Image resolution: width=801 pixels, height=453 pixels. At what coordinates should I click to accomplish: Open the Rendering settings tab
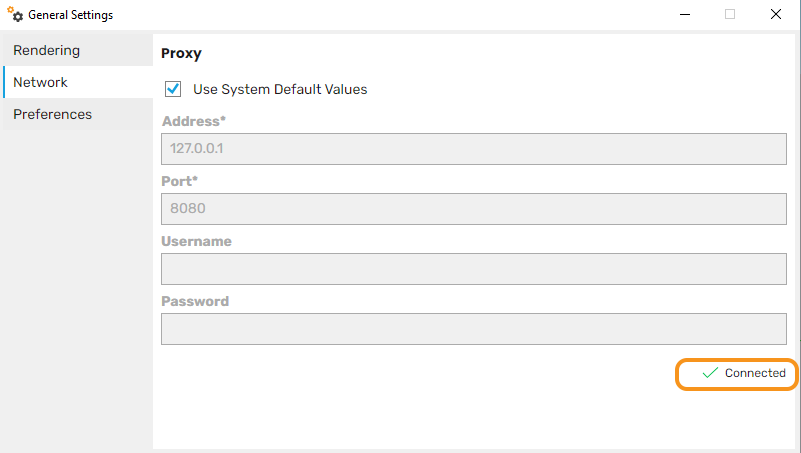[78, 50]
